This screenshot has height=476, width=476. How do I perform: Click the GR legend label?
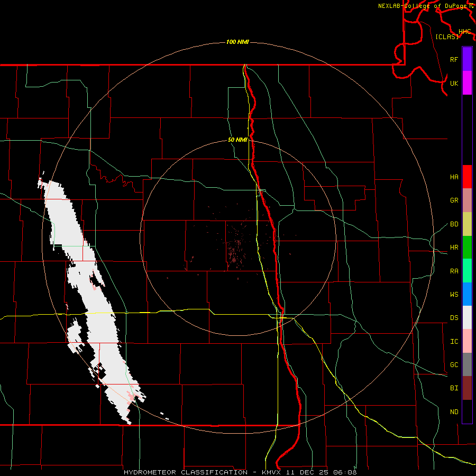[x=454, y=200]
